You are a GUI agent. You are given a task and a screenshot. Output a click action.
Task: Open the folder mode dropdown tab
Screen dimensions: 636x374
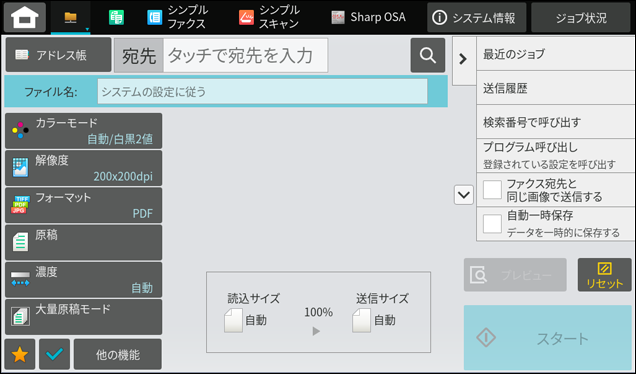pyautogui.click(x=71, y=17)
